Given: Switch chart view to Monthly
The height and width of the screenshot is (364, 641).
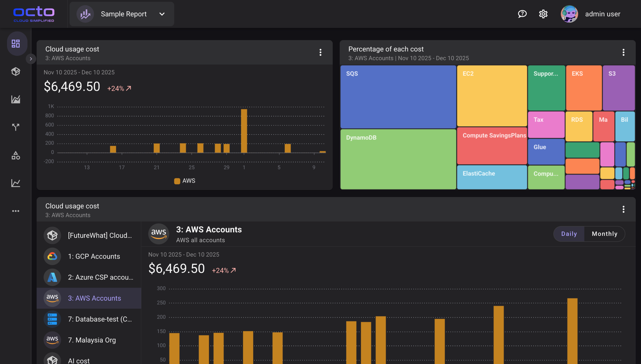Looking at the screenshot, I should (604, 234).
